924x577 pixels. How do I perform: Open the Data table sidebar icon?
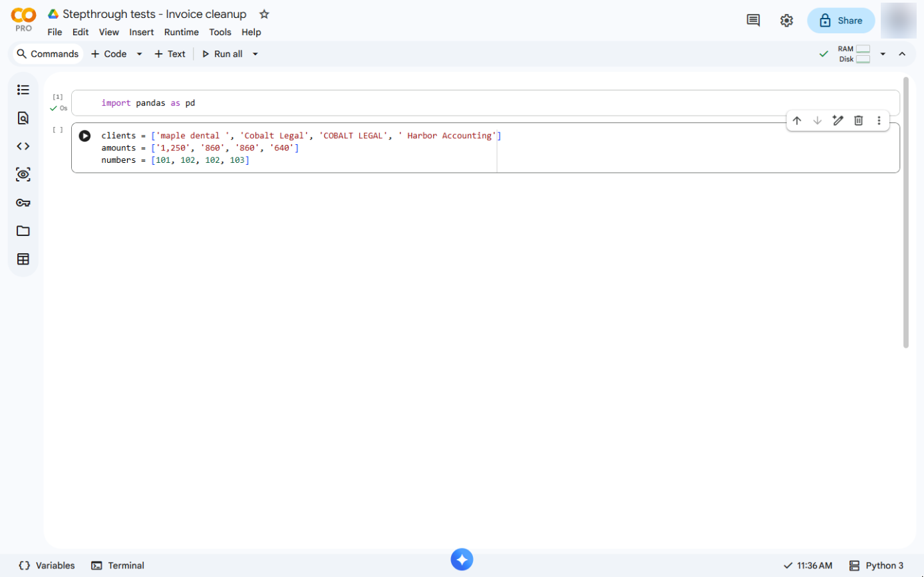click(23, 259)
